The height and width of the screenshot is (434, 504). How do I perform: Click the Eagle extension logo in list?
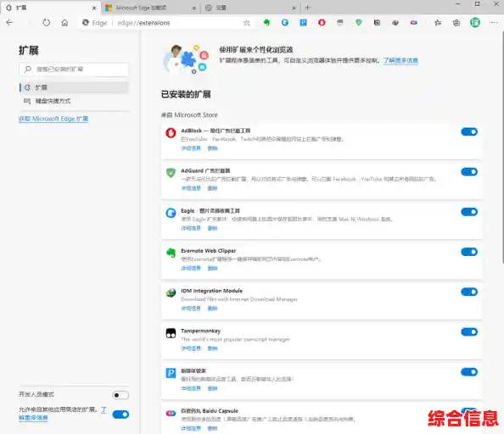(171, 213)
